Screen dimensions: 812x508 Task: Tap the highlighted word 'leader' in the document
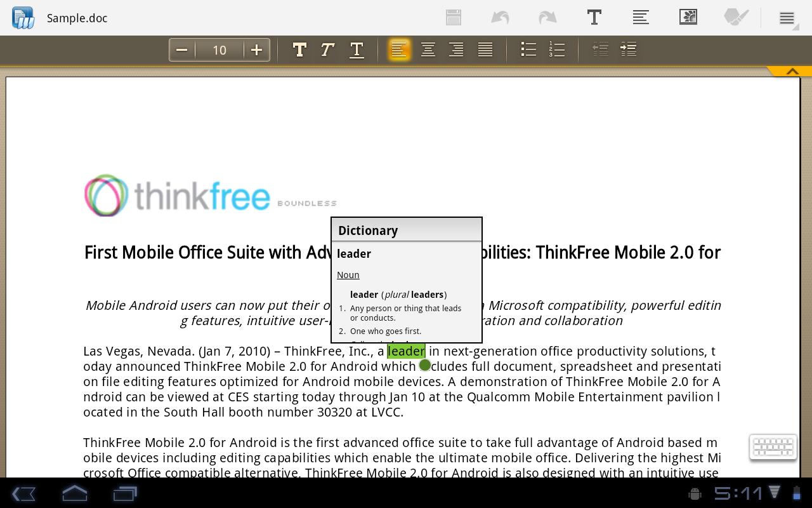406,351
